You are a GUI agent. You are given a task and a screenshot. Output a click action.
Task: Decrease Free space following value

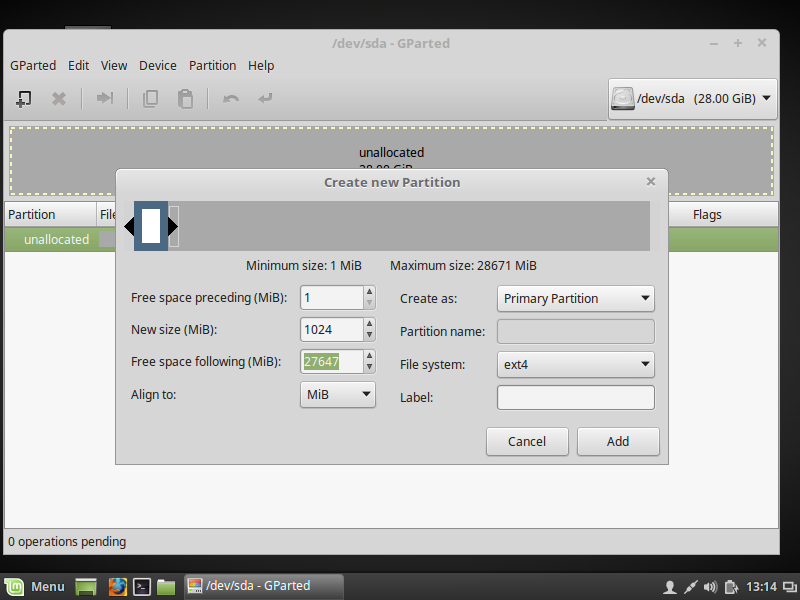coord(369,367)
